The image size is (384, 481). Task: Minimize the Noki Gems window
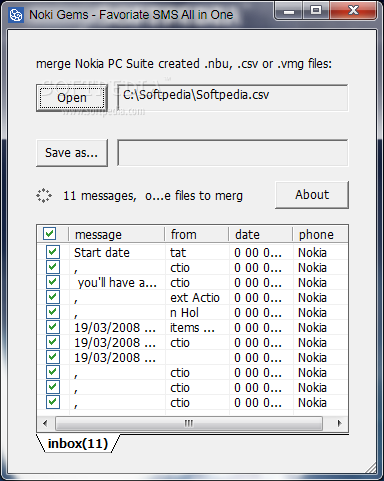pos(289,11)
